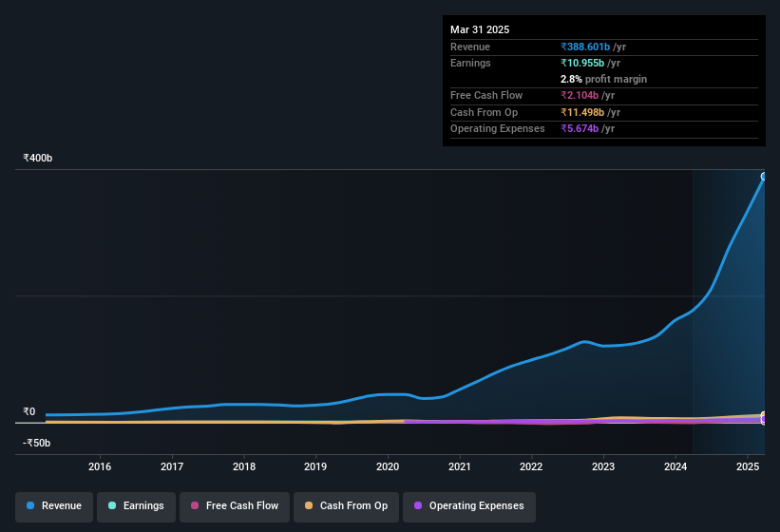
Task: Click the Revenue label in the tooltip
Action: click(470, 47)
